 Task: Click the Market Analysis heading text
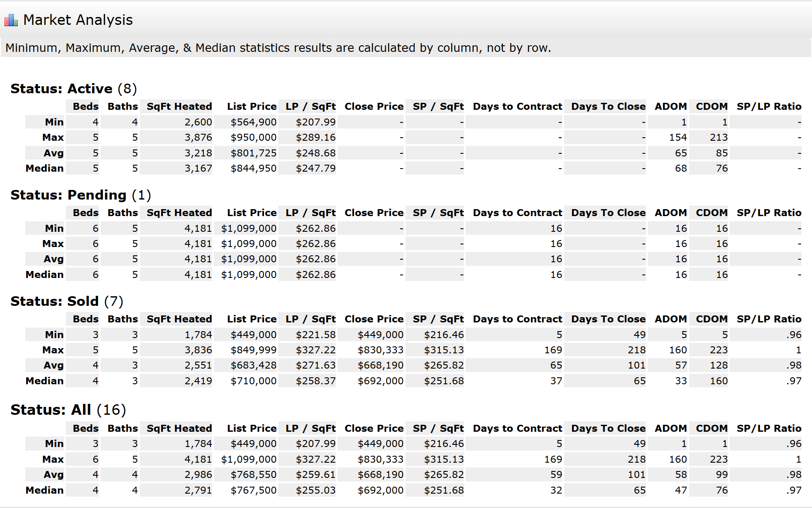point(78,20)
